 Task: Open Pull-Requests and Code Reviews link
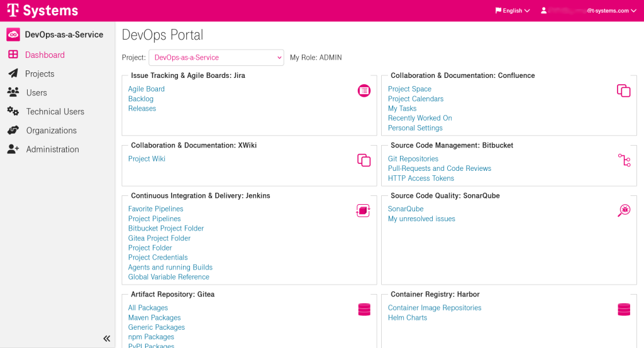[440, 168]
